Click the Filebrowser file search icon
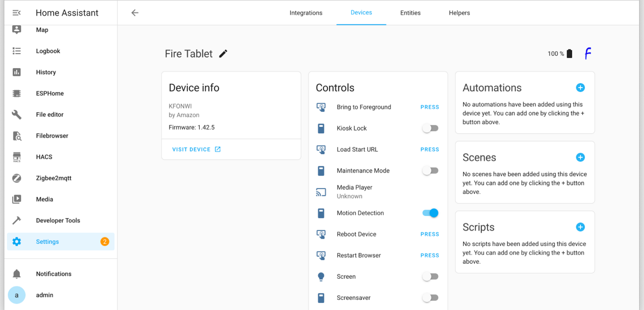The height and width of the screenshot is (310, 644). pos(17,136)
